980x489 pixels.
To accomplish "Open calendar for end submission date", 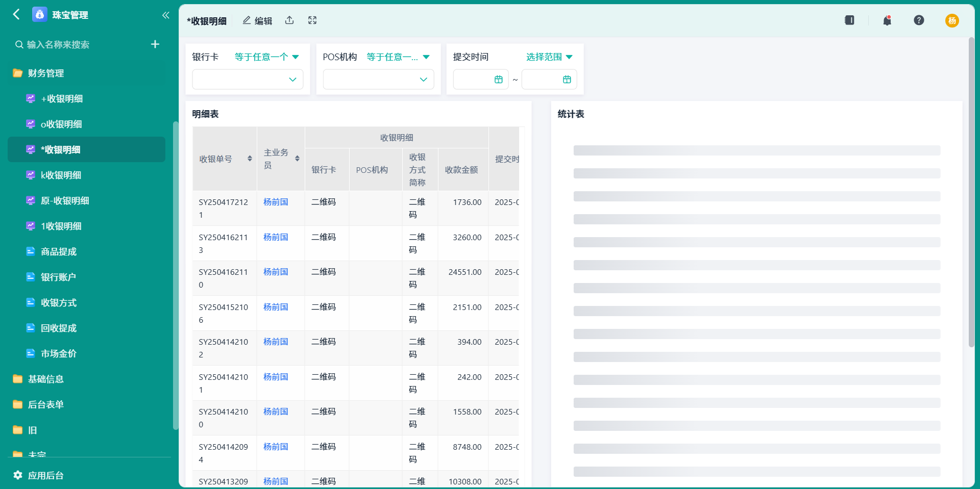I will pyautogui.click(x=567, y=80).
